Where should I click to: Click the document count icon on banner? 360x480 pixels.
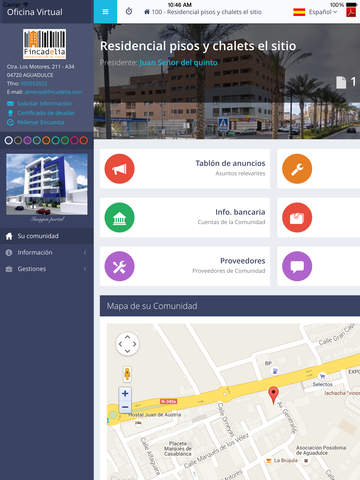(341, 82)
